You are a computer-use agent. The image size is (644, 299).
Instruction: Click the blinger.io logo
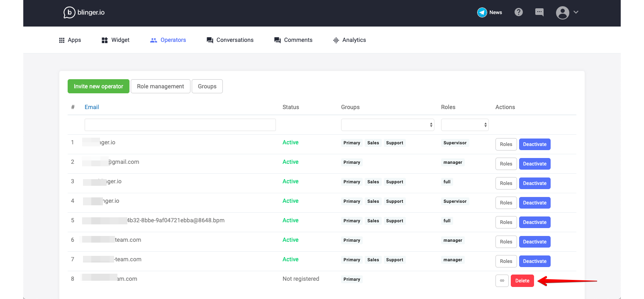click(x=84, y=12)
